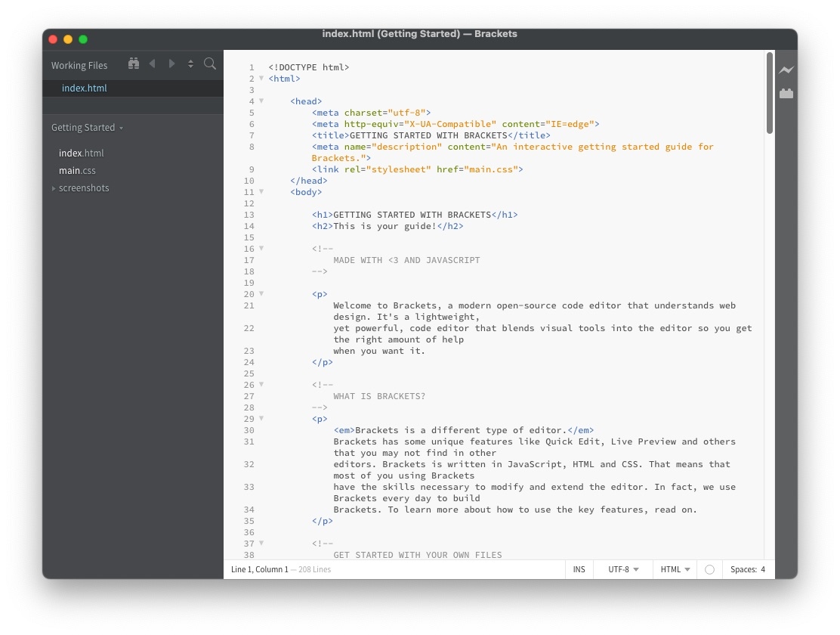Click the green macOS fullscreen button
The image size is (840, 635).
83,39
